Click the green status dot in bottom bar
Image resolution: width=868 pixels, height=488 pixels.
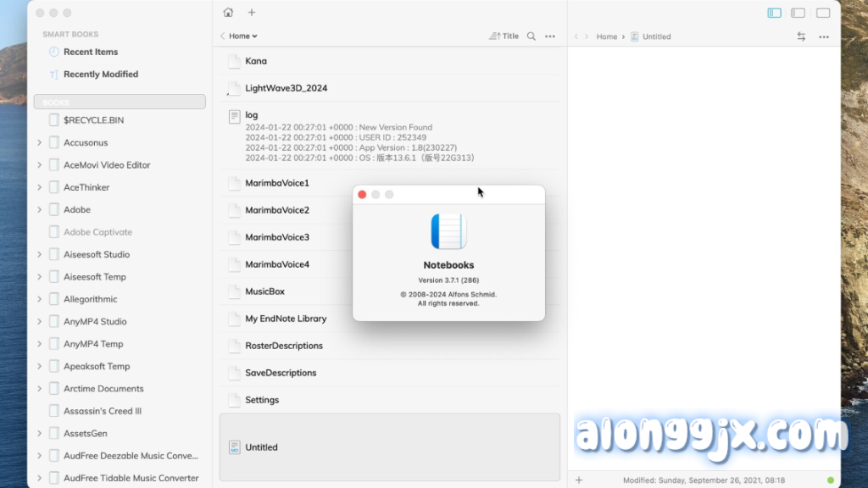(x=831, y=480)
